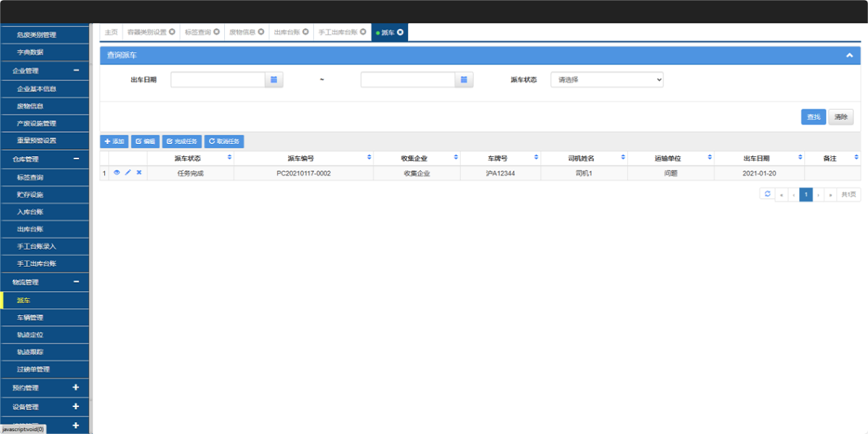
Task: Click the 添加 (Add) toolbar icon
Action: pos(113,141)
